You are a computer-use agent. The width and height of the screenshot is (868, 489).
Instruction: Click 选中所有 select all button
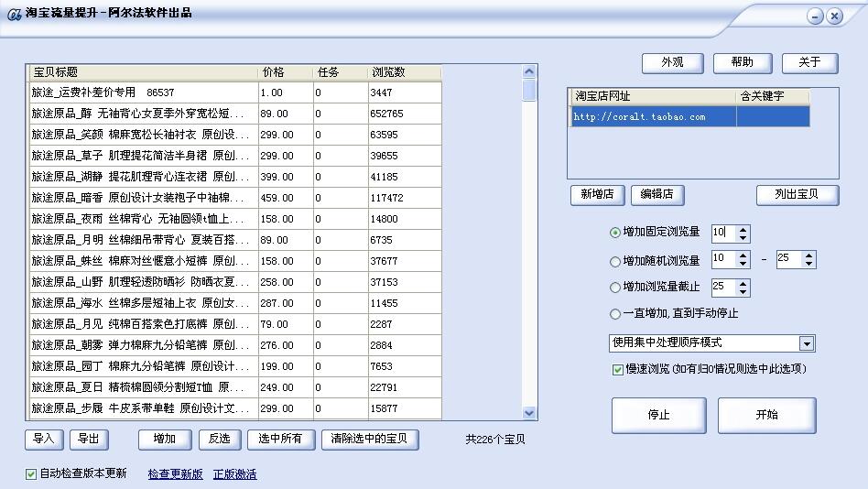click(281, 440)
